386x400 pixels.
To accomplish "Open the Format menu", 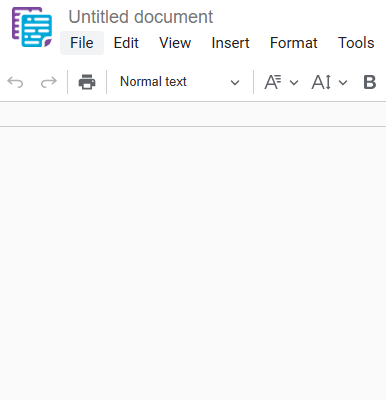I will [294, 43].
